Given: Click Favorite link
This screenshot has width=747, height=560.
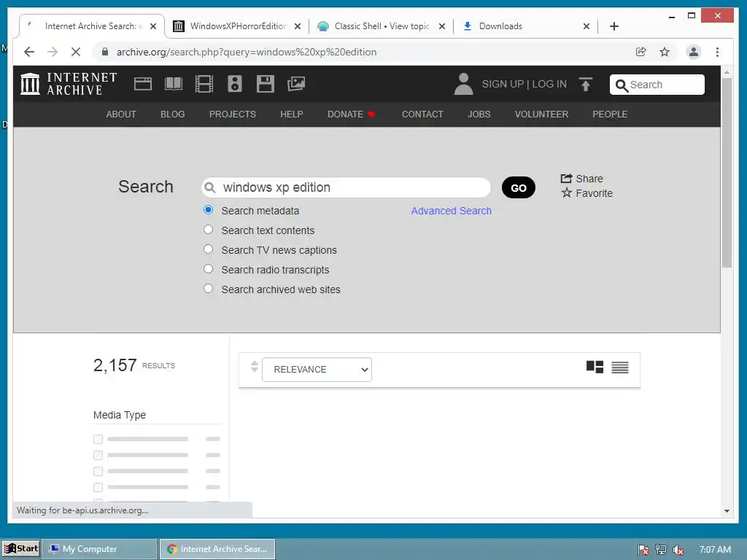Looking at the screenshot, I should 587,192.
